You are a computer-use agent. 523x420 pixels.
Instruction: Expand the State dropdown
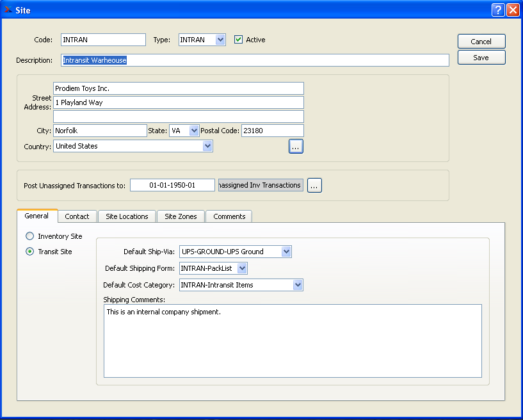click(195, 131)
